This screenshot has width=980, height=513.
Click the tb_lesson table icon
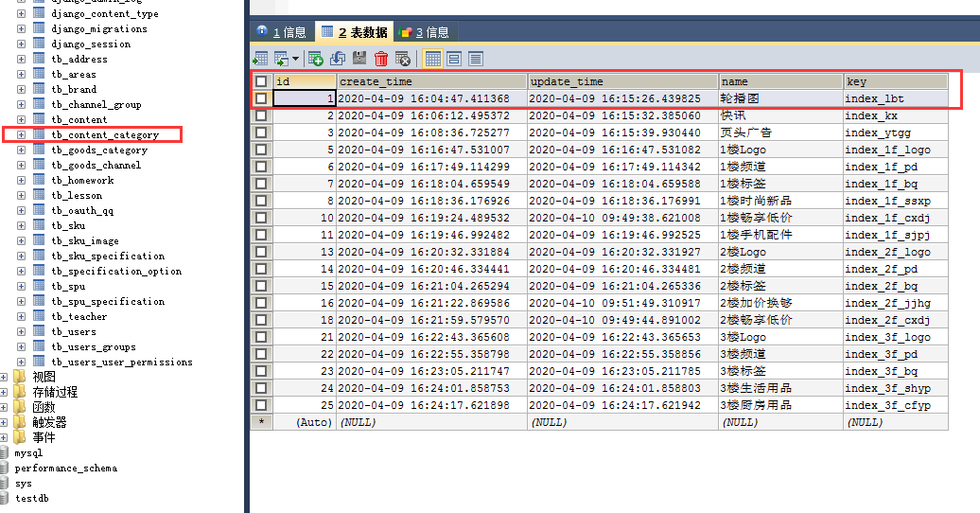click(x=39, y=195)
